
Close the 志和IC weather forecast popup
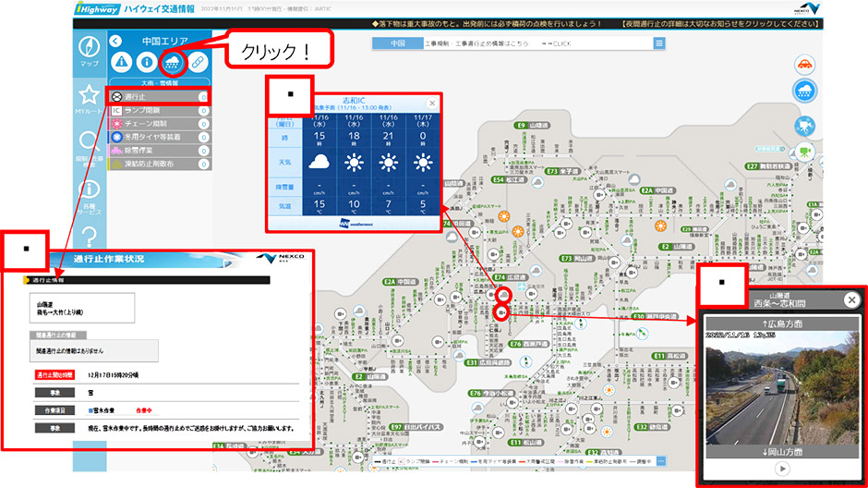[432, 104]
